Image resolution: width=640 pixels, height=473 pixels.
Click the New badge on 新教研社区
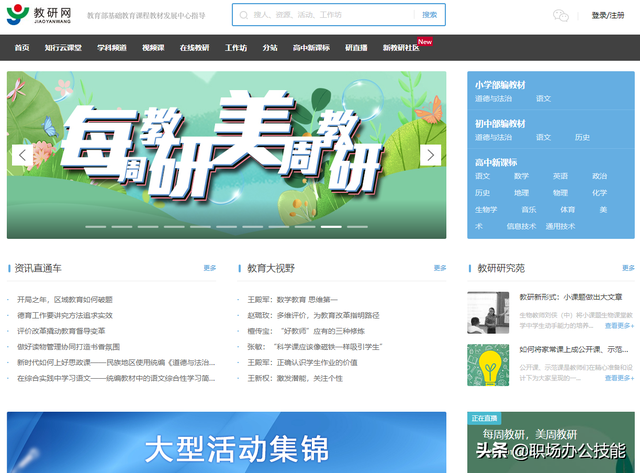pyautogui.click(x=424, y=42)
